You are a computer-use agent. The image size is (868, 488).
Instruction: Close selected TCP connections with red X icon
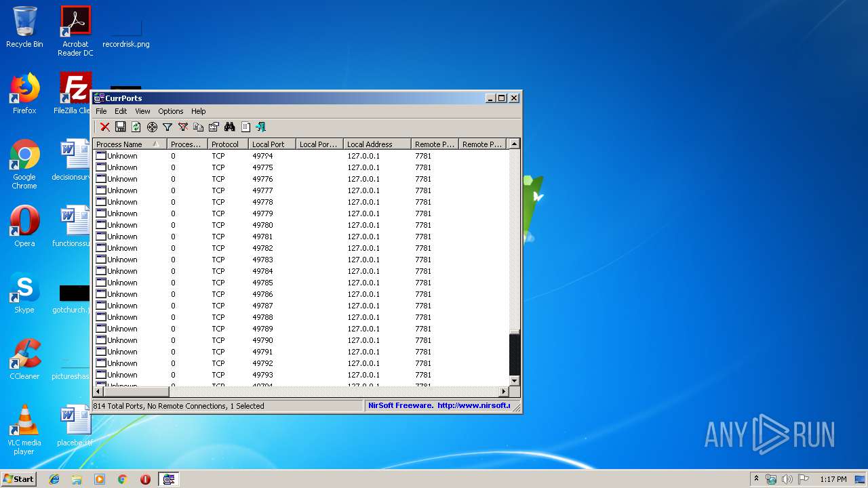point(105,127)
